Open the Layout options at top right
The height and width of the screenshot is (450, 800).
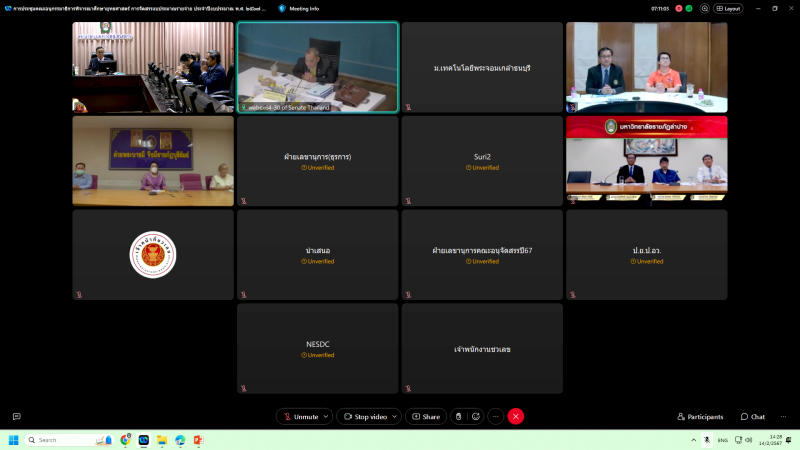tap(729, 8)
